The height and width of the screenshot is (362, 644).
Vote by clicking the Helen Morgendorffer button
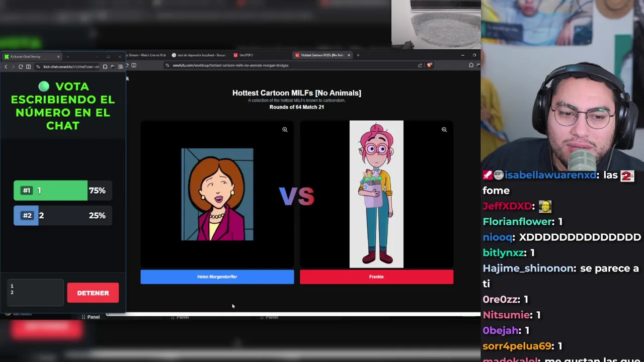click(217, 277)
